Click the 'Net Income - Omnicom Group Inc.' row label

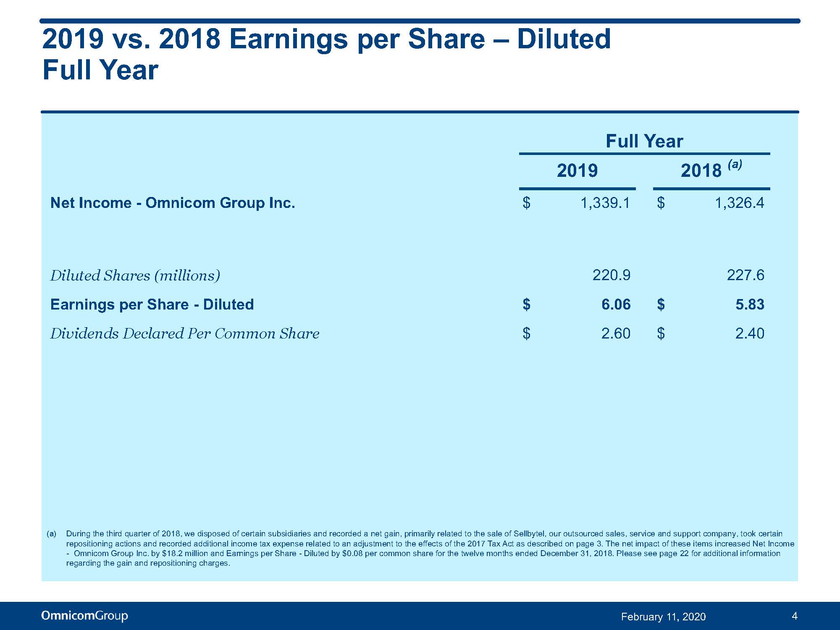(x=173, y=203)
